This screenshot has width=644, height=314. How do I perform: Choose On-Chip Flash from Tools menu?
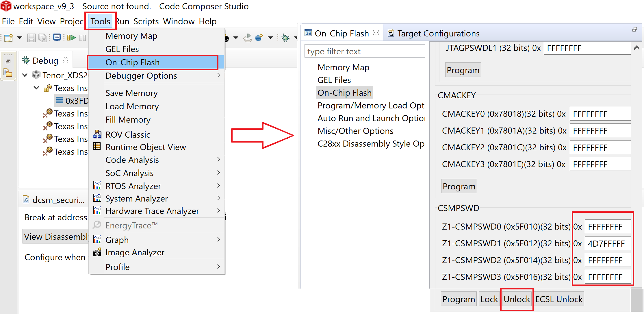point(156,62)
